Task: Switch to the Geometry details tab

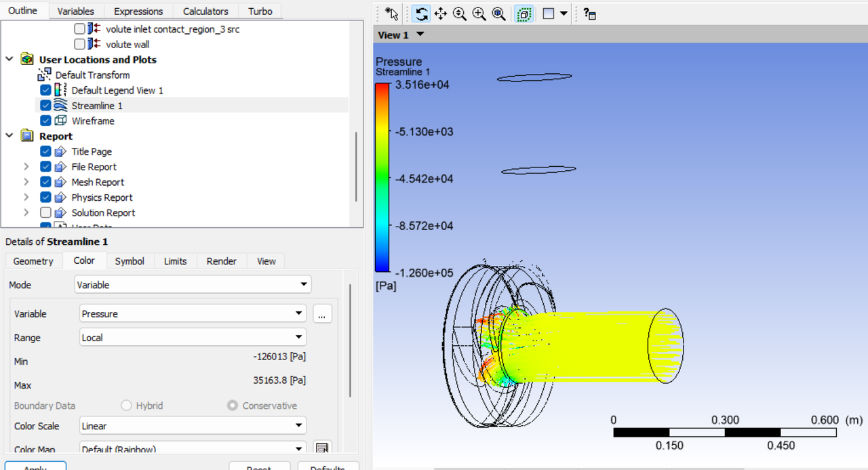Action: pyautogui.click(x=33, y=261)
